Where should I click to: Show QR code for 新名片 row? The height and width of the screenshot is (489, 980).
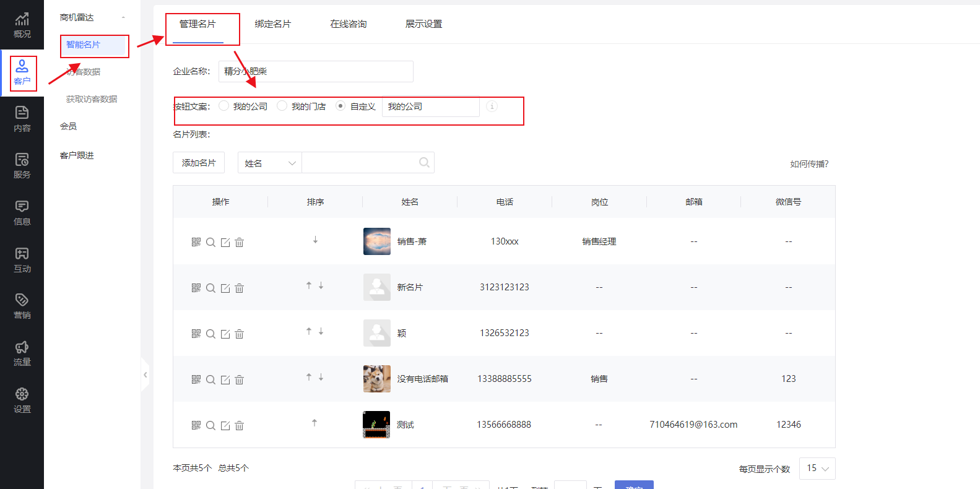tap(196, 288)
